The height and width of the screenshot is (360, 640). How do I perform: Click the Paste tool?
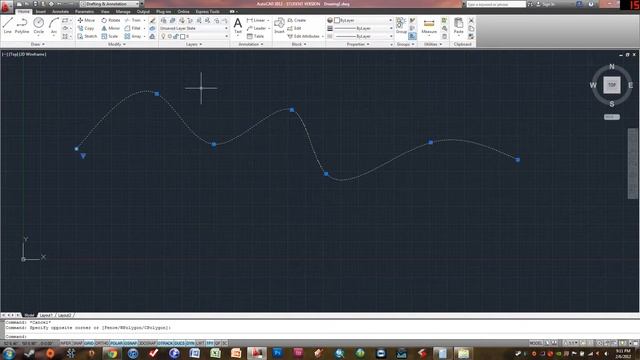458,26
